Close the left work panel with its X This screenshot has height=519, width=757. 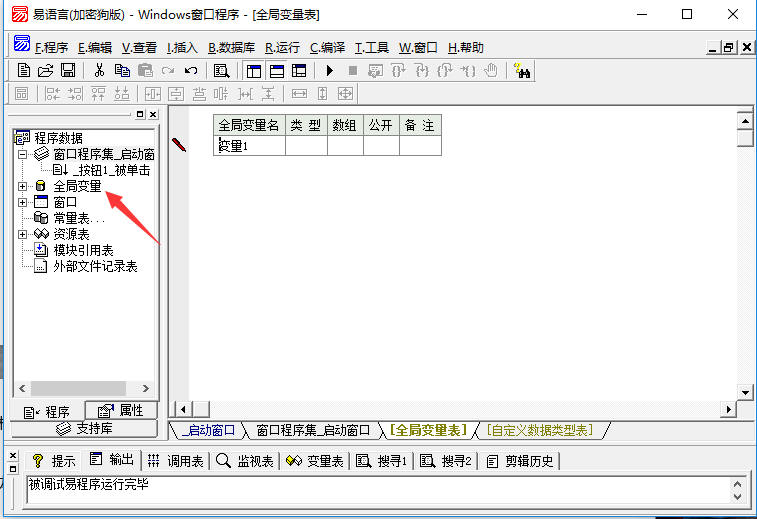(153, 114)
